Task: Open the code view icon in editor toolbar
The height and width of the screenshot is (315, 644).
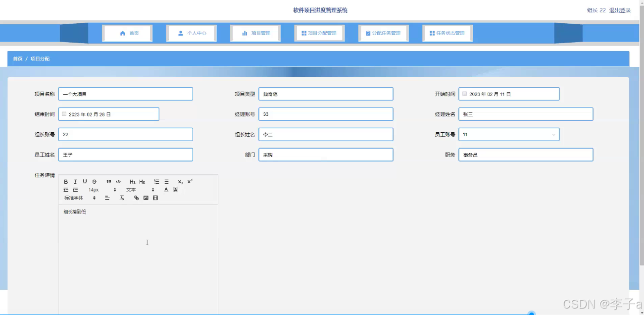Action: 118,182
